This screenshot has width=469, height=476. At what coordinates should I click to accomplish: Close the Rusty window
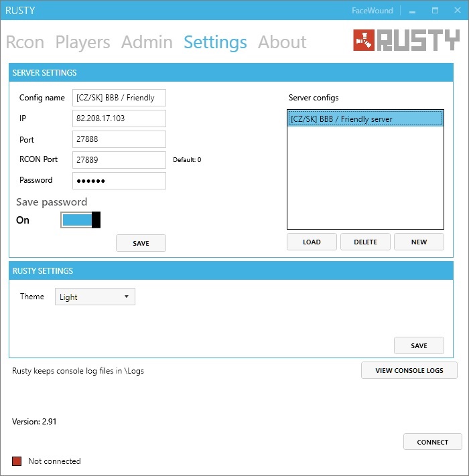pos(458,10)
